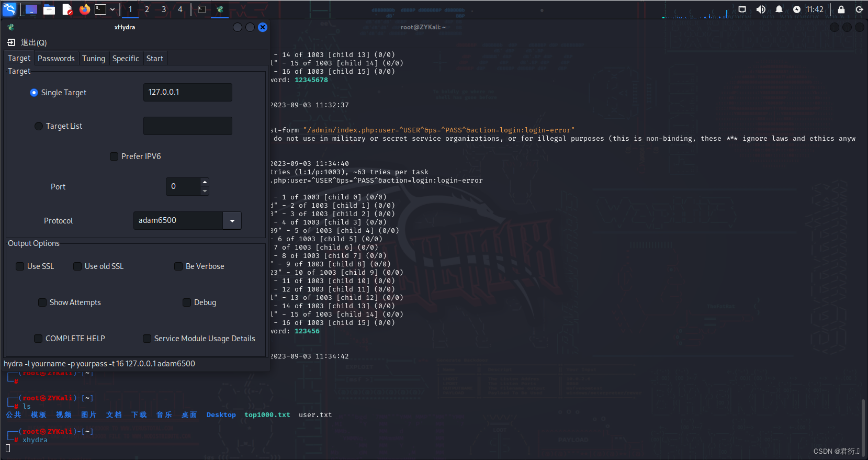Click top1000.txt in terminal listing
The width and height of the screenshot is (868, 460).
[267, 415]
